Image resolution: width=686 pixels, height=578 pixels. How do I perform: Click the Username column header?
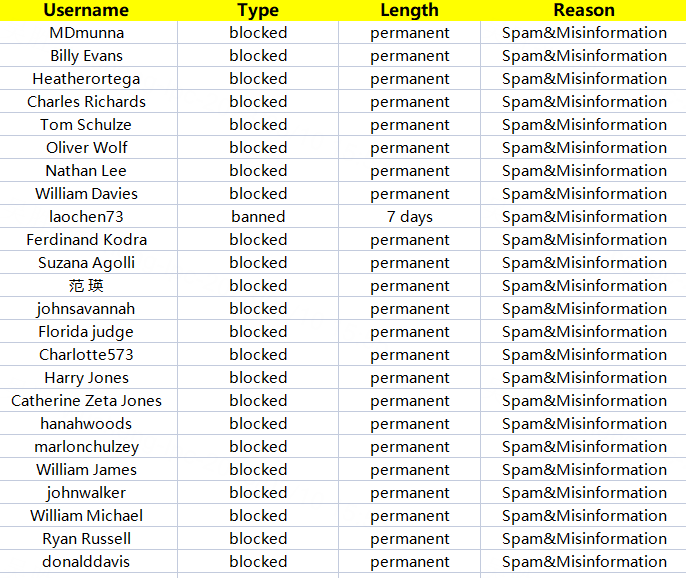87,10
